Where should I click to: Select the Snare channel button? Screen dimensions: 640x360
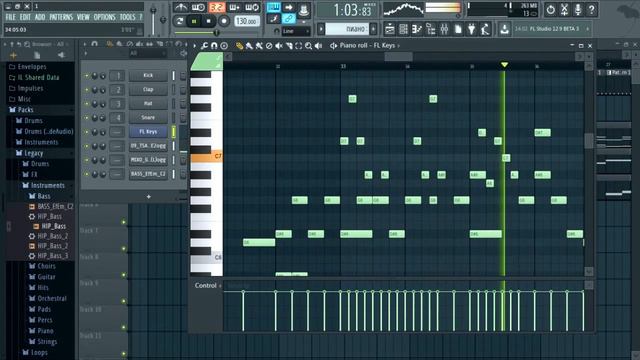click(148, 118)
